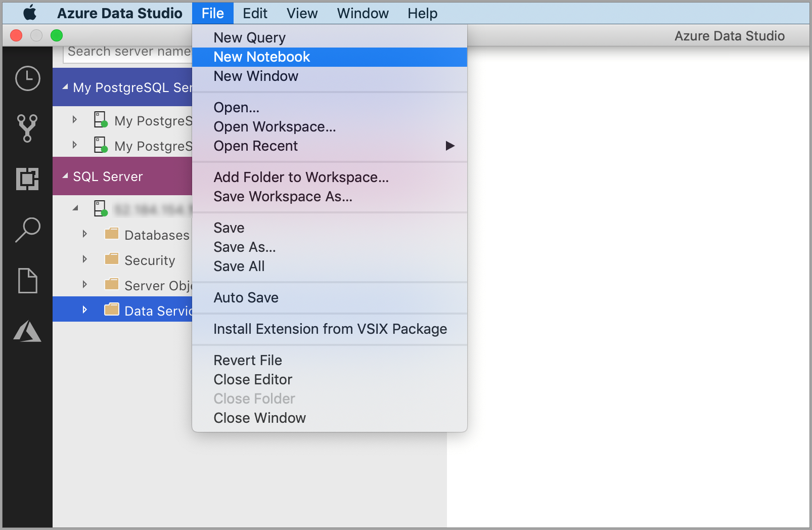Screen dimensions: 812x530
Task: Select the SQL Server group header text
Action: coord(108,176)
